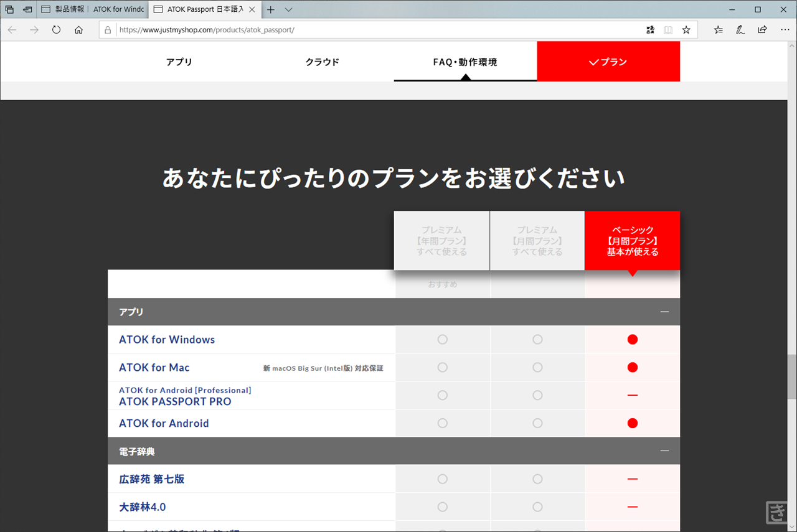Switch to the 製品情報 ATOK for Windows tab
The width and height of the screenshot is (797, 532).
(x=93, y=9)
